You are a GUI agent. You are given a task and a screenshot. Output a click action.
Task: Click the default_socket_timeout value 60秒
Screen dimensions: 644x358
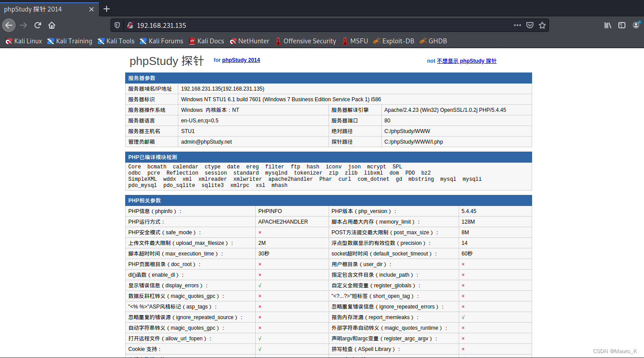(467, 254)
